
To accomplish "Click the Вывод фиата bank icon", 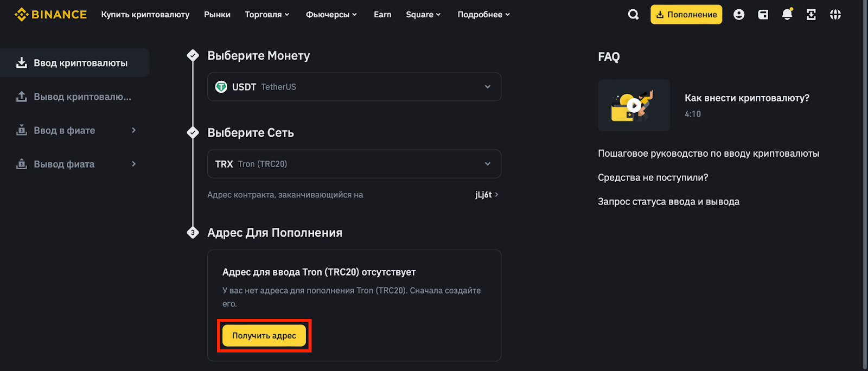I will 22,164.
